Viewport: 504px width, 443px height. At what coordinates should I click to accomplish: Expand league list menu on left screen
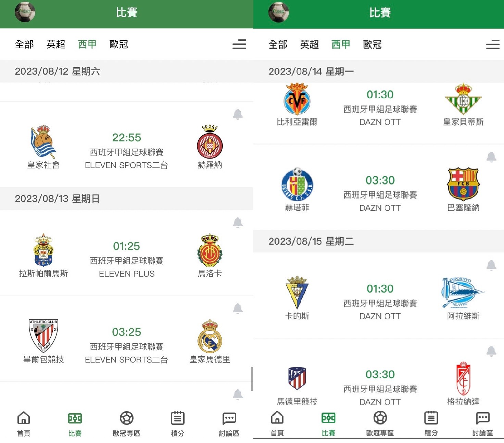(x=239, y=44)
